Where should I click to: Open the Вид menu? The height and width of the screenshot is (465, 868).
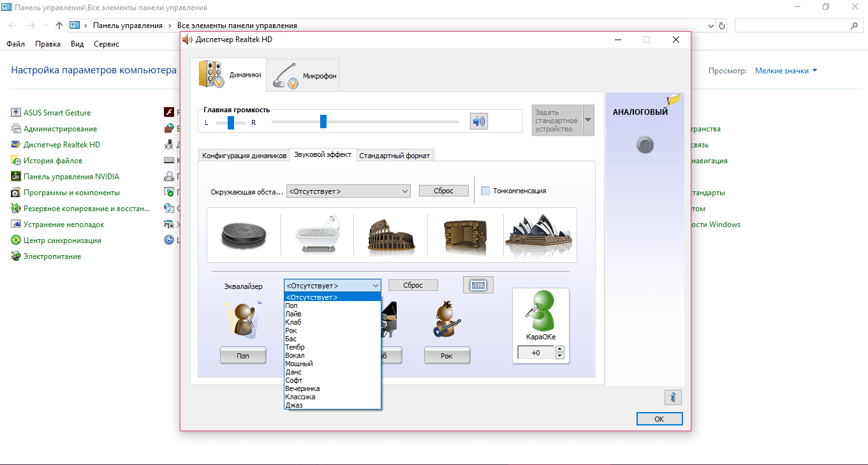click(77, 44)
